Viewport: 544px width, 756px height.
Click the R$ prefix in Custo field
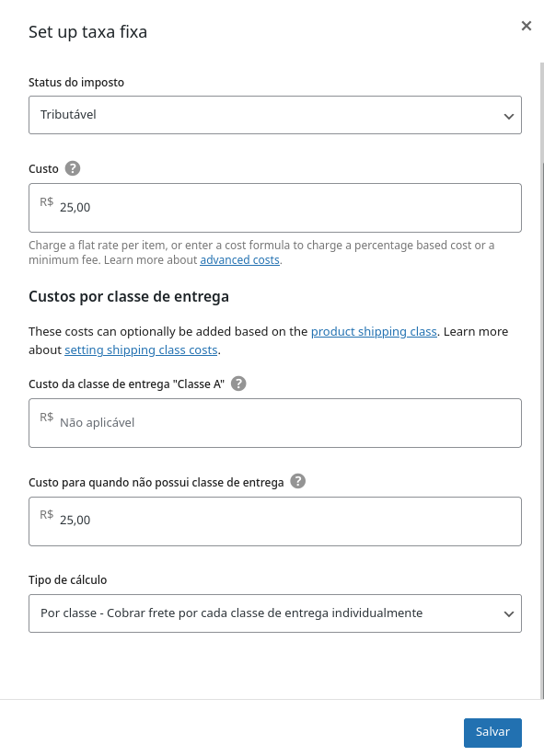(x=46, y=201)
